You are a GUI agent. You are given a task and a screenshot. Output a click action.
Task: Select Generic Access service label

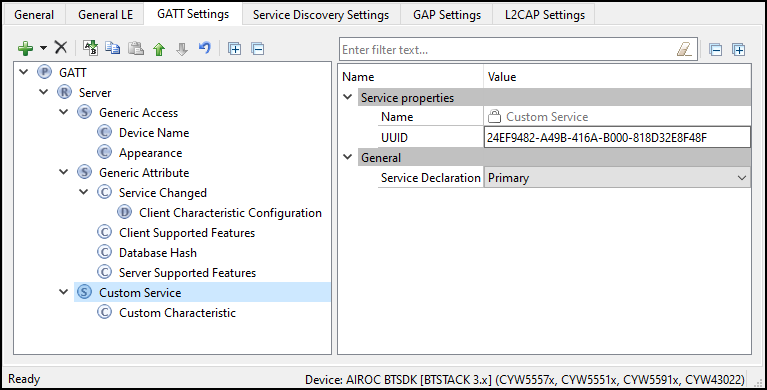pyautogui.click(x=138, y=113)
